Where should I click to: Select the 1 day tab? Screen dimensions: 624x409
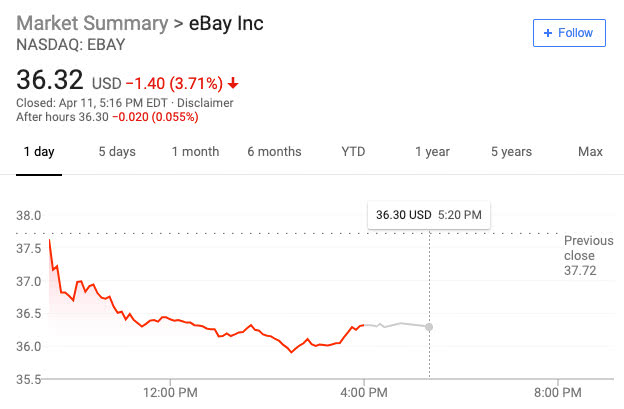point(39,152)
